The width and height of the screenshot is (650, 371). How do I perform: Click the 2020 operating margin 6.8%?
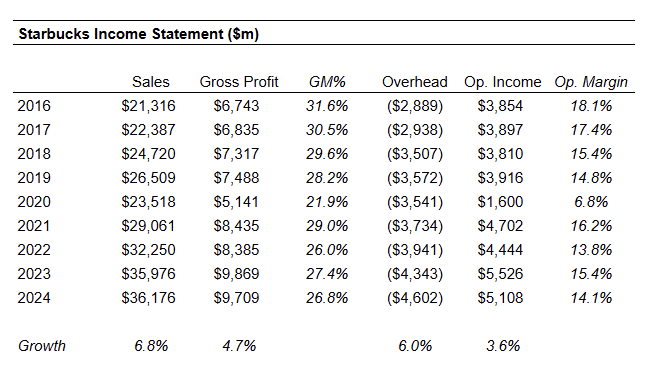tap(591, 202)
